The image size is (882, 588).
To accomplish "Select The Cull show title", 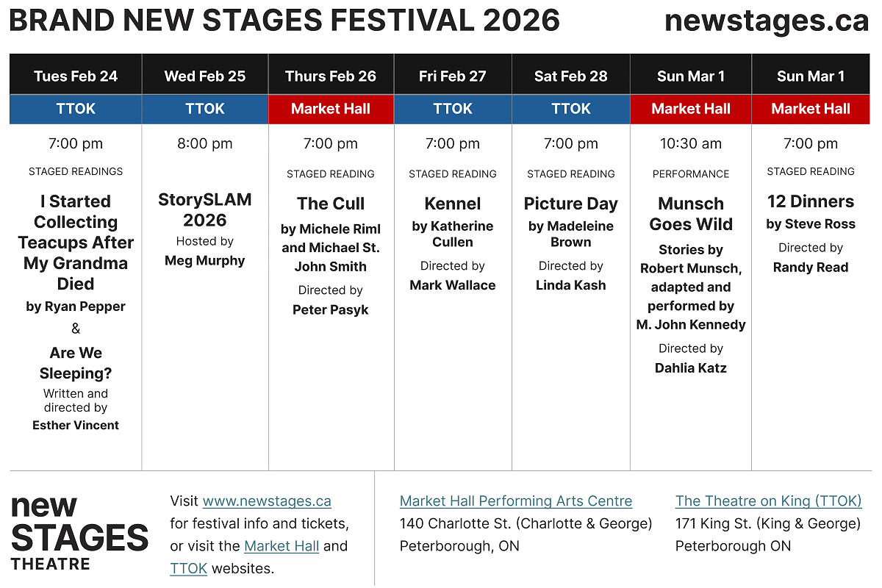I will coord(331,204).
